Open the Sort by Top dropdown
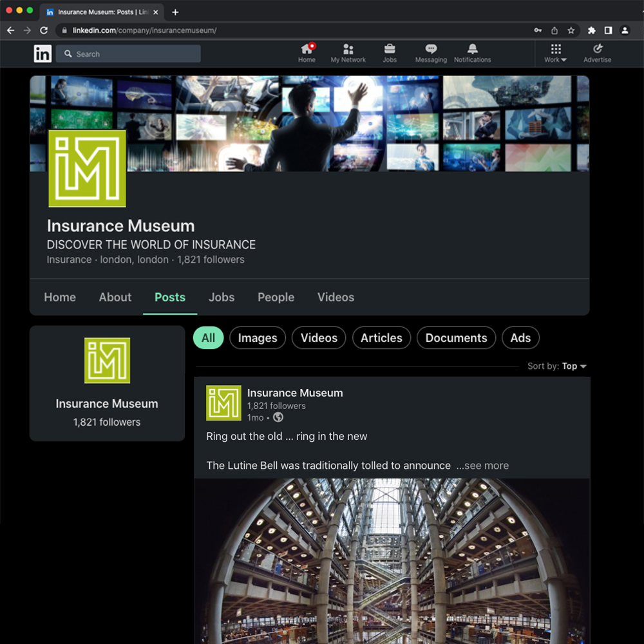 [x=574, y=366]
